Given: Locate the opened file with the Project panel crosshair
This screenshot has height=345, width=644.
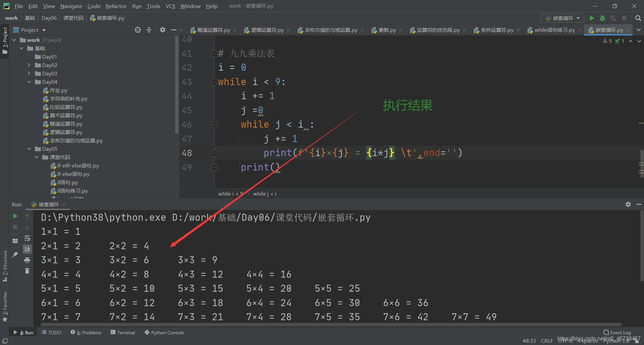Looking at the screenshot, I should click(138, 30).
